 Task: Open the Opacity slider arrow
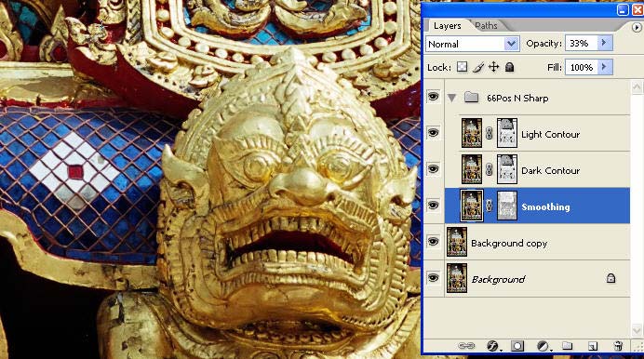coord(604,43)
